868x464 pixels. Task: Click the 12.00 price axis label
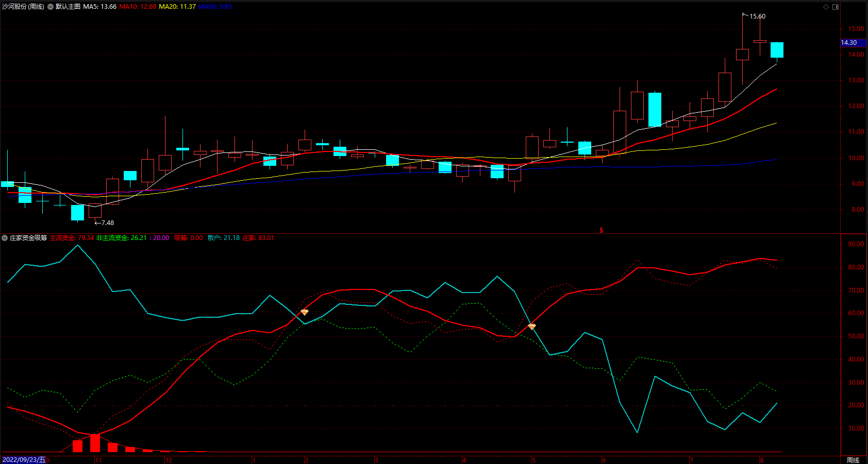click(856, 106)
